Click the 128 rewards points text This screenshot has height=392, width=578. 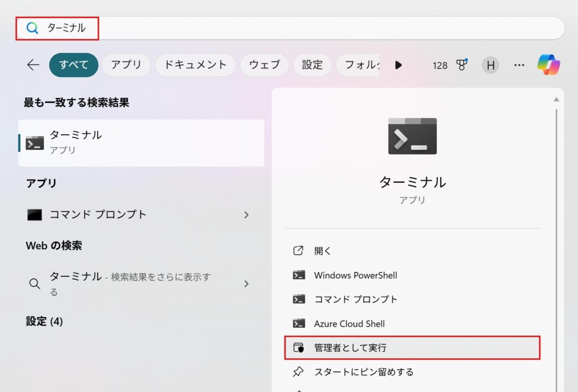point(440,65)
